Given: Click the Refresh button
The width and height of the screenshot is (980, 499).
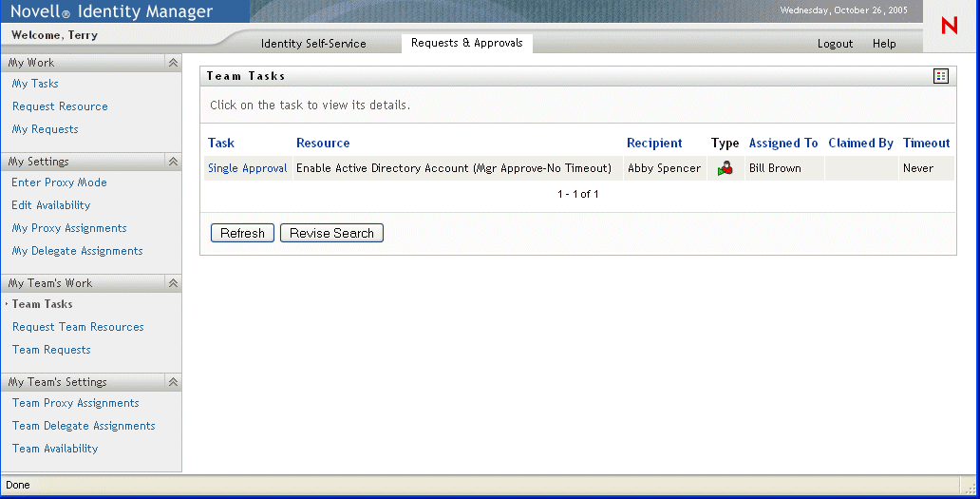Looking at the screenshot, I should point(242,233).
